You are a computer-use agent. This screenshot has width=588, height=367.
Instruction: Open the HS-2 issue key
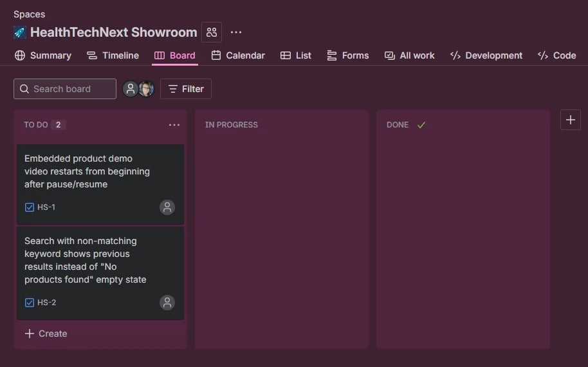pos(46,303)
